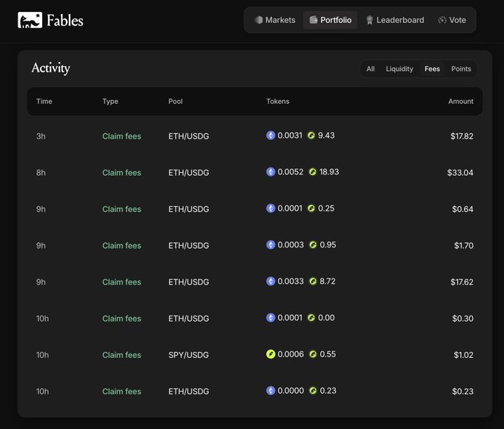Click the Activity heading
This screenshot has width=504, height=429.
tap(51, 68)
